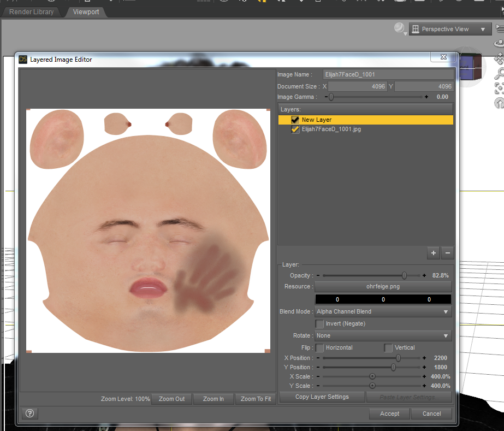Increase Y Position with its plus button

pyautogui.click(x=424, y=367)
